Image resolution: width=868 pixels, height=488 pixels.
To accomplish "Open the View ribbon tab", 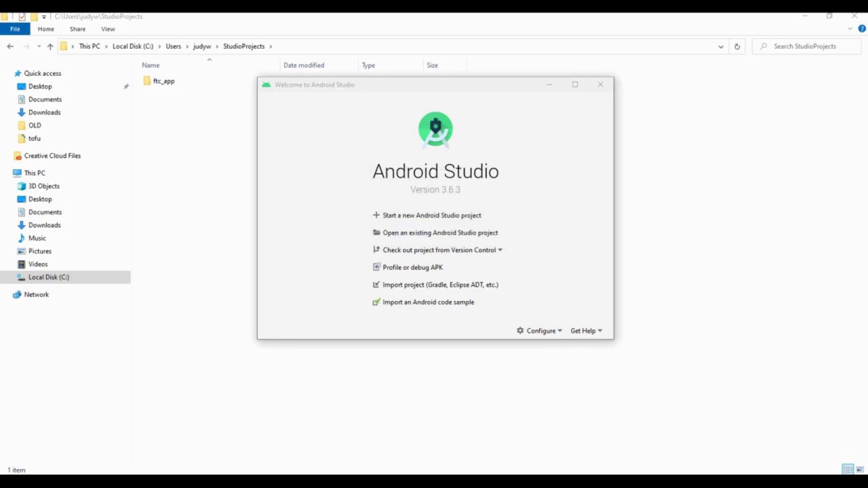I will pos(108,29).
